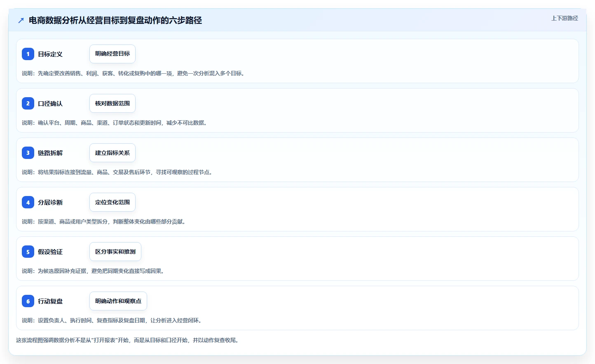Click the description starting 先确定要改善销售

[134, 73]
